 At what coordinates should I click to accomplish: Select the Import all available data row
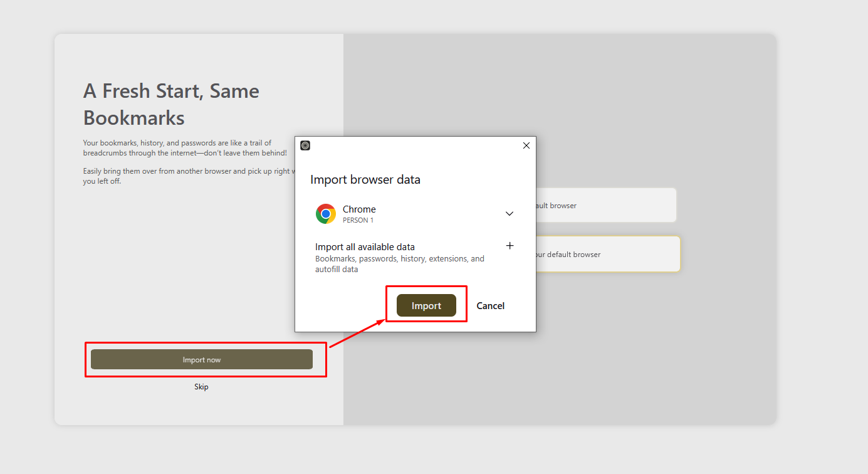pyautogui.click(x=365, y=246)
